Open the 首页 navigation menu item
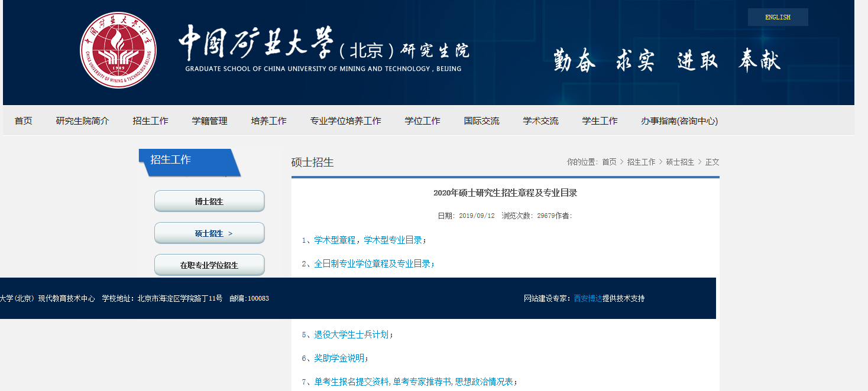This screenshot has width=868, height=391. pyautogui.click(x=24, y=121)
